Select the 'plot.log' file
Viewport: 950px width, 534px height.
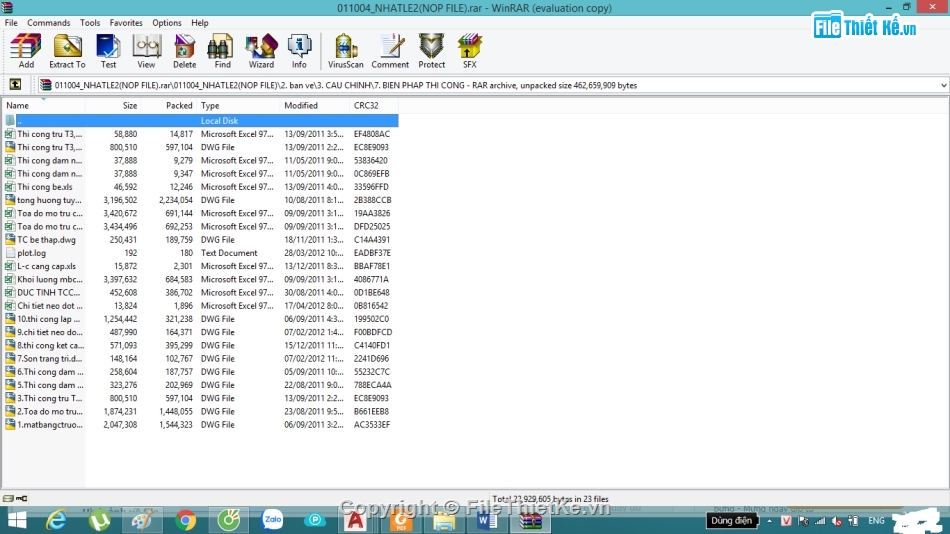coord(31,253)
